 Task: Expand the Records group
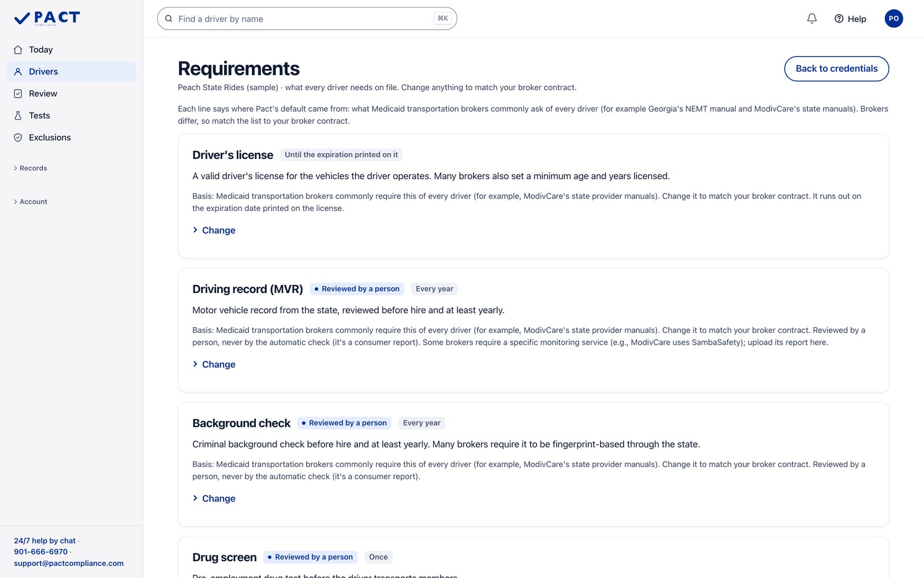click(30, 168)
